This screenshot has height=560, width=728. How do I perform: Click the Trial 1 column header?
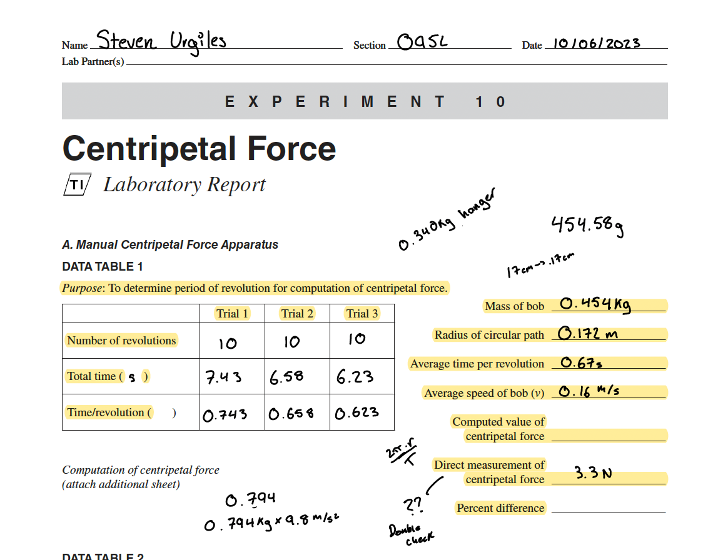(x=231, y=313)
